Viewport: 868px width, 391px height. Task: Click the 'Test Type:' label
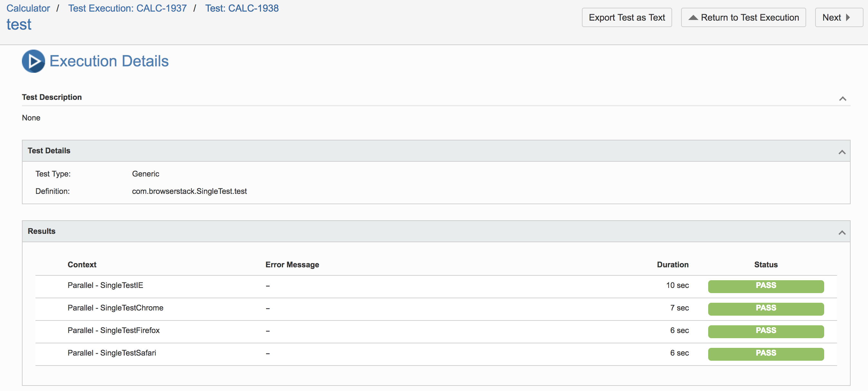coord(53,174)
